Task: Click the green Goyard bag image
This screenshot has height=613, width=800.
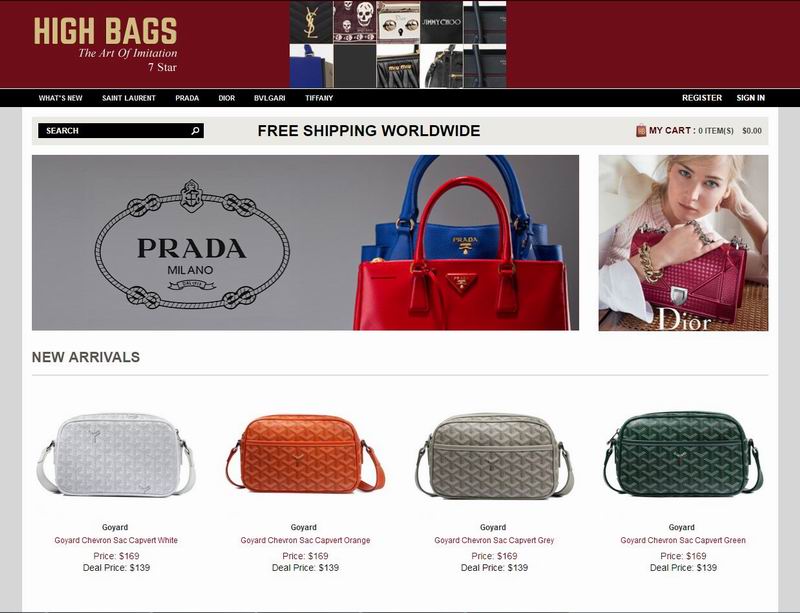Action: (x=683, y=454)
